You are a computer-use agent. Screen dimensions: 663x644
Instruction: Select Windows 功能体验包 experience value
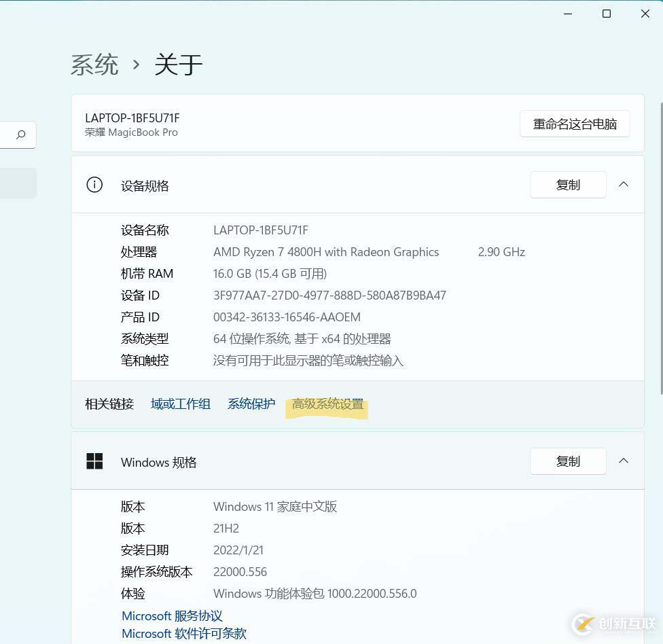(315, 594)
